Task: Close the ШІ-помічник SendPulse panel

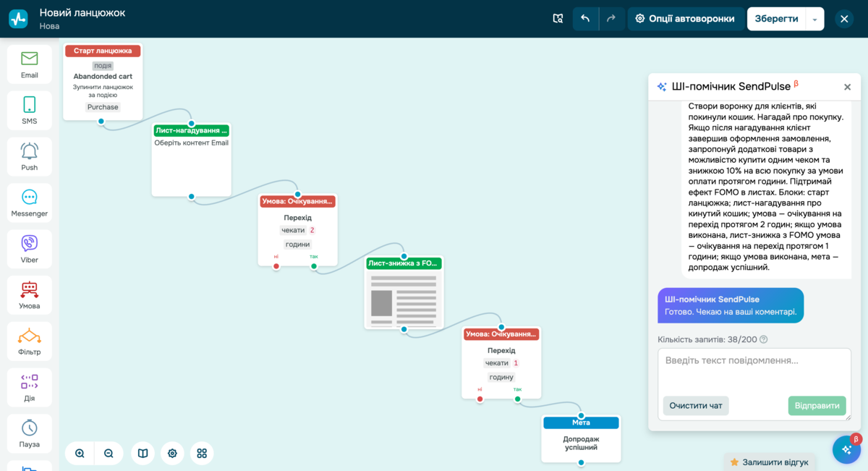Action: [x=847, y=87]
